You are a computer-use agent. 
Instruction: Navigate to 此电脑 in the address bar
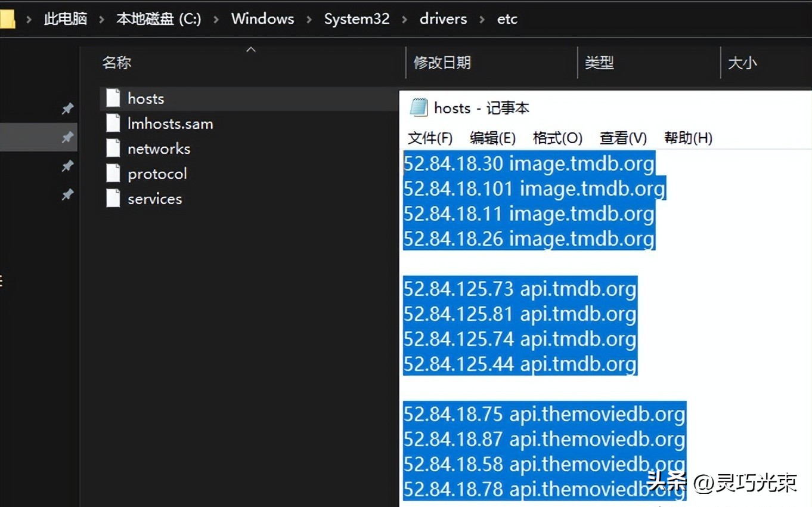point(66,19)
